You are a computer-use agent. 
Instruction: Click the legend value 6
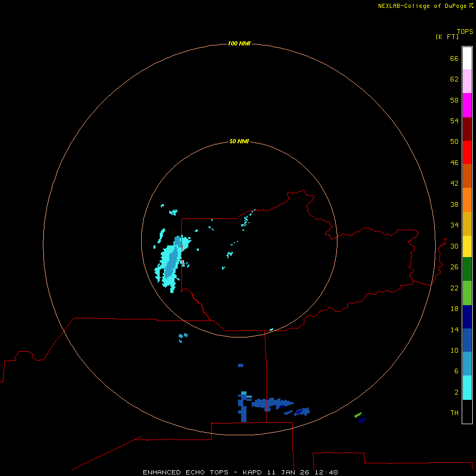(456, 371)
